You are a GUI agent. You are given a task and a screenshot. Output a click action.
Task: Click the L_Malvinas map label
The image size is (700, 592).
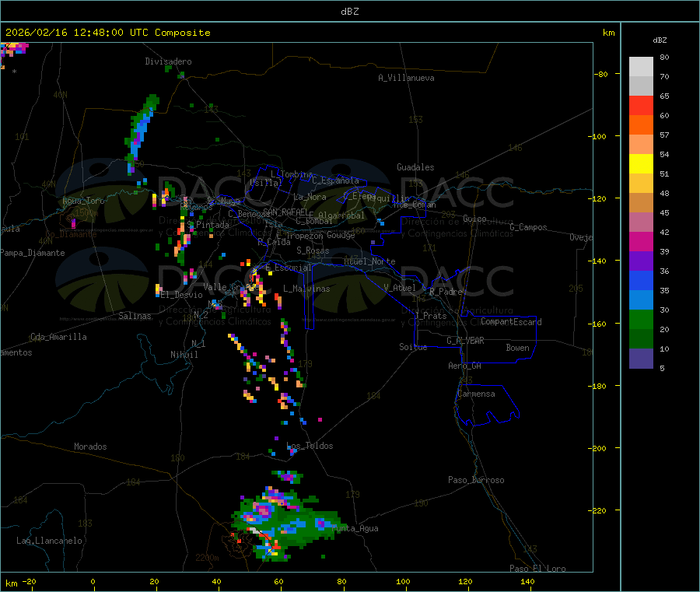pyautogui.click(x=306, y=289)
